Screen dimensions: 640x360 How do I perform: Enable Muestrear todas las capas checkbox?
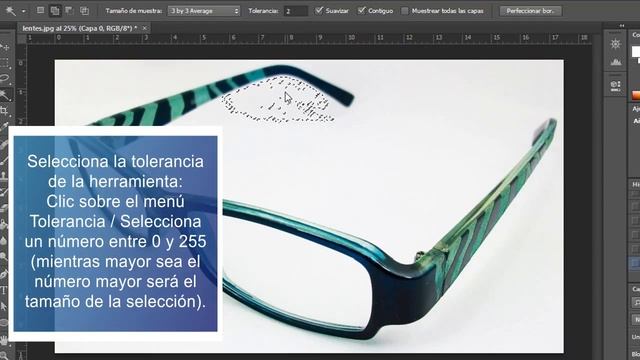click(404, 11)
